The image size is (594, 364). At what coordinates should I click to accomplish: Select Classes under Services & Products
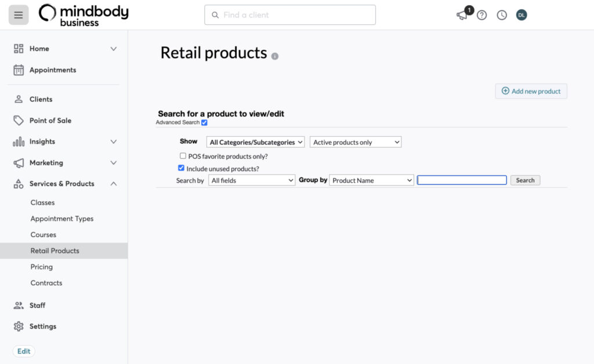click(42, 202)
